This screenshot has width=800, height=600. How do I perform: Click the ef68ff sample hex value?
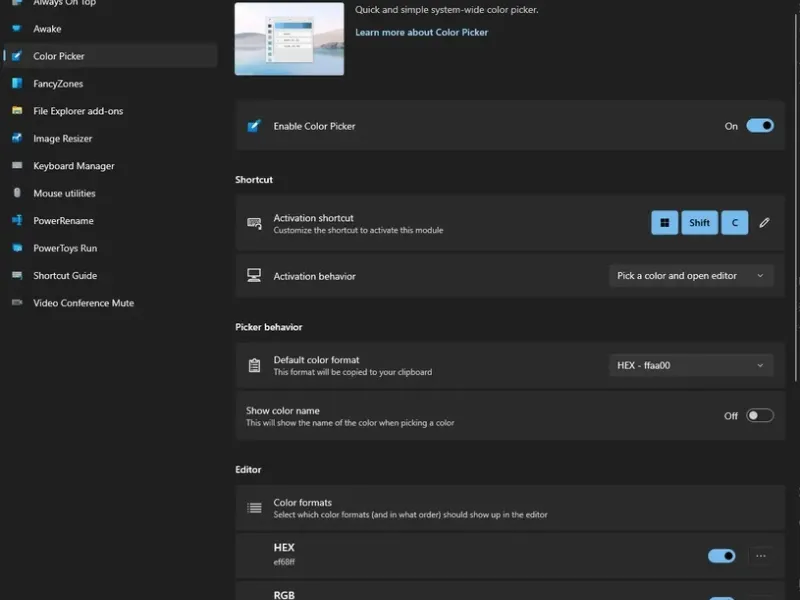click(284, 562)
